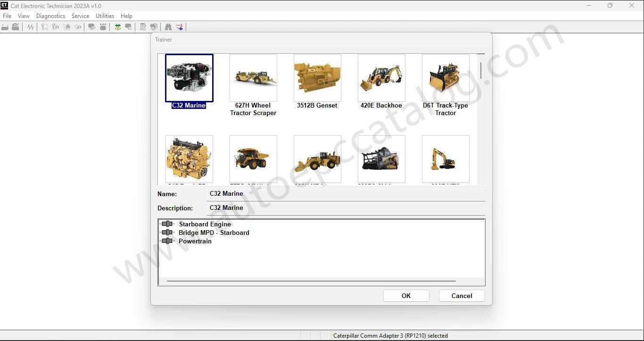Viewport: 644px width, 341px height.
Task: Click the red arrow flash toolbar icon
Action: click(x=179, y=27)
